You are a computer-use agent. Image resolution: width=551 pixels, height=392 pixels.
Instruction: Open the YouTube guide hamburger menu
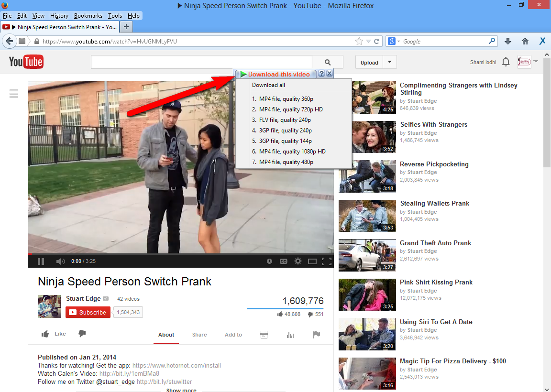click(x=14, y=94)
